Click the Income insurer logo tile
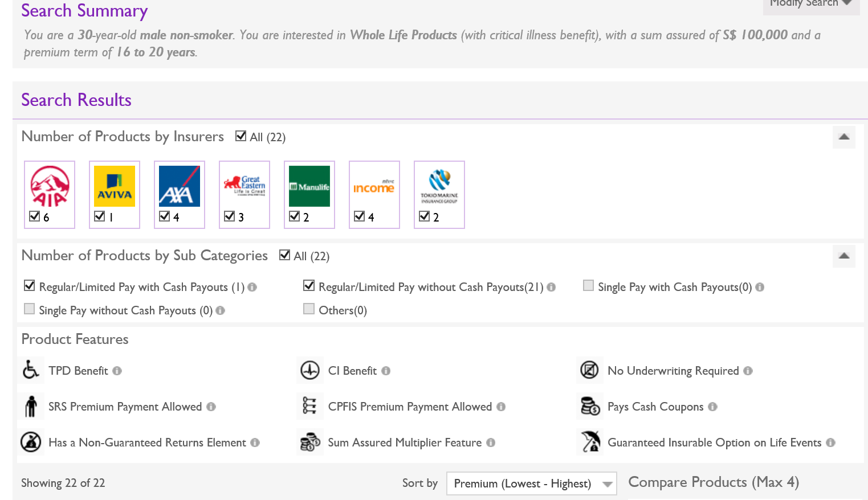868x500 pixels. coord(374,186)
